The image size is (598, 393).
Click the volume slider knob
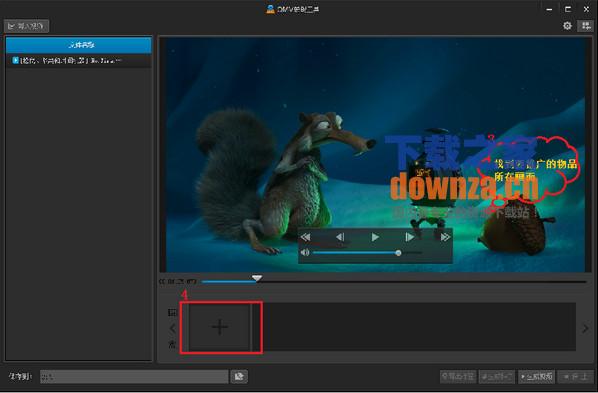[398, 253]
